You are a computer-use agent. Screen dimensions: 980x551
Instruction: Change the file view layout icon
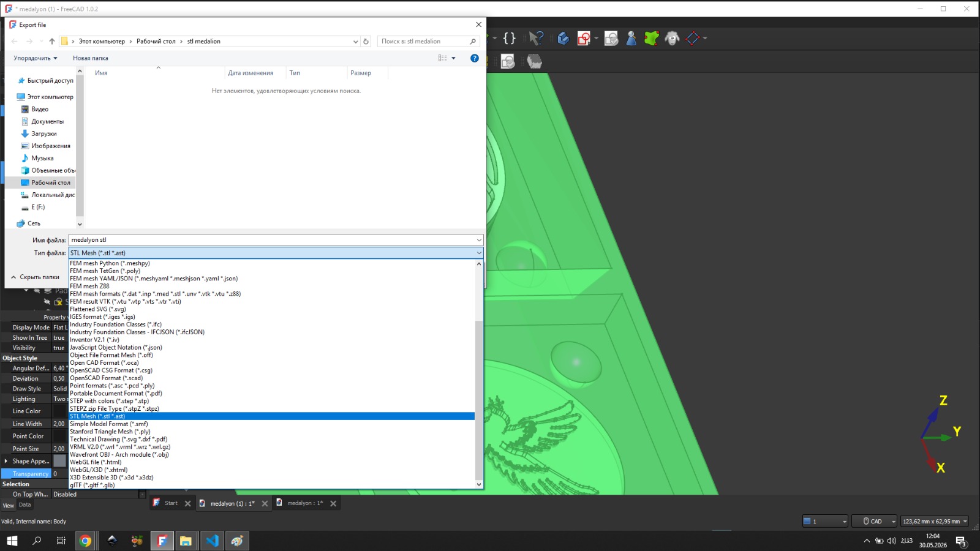[443, 58]
